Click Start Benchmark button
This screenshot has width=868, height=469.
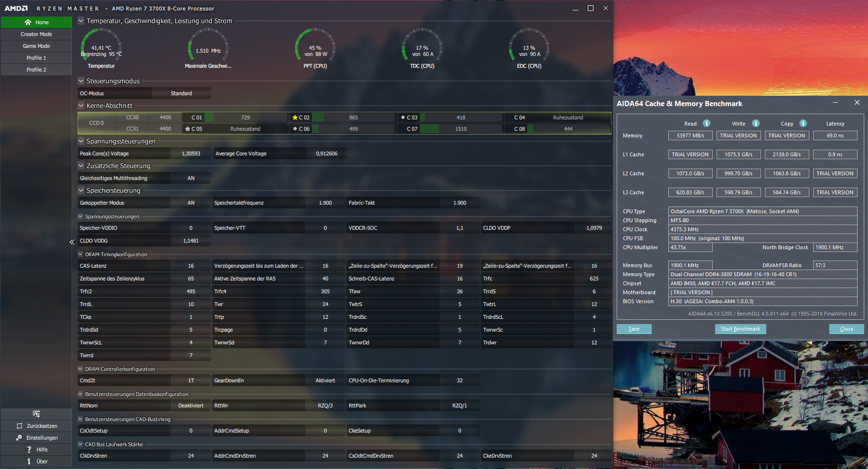tap(740, 329)
